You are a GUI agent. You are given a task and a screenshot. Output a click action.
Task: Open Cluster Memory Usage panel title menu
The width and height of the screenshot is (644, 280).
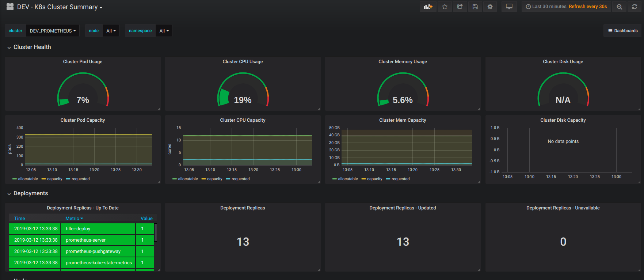click(403, 62)
